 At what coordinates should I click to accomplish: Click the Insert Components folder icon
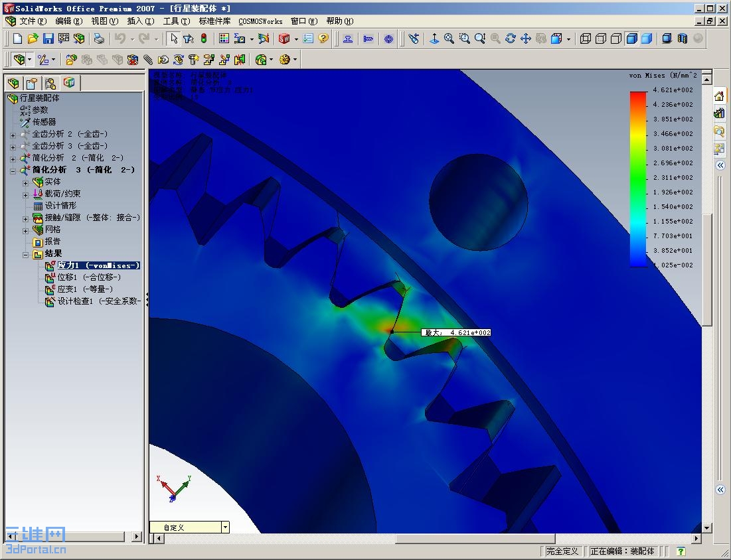tap(71, 60)
